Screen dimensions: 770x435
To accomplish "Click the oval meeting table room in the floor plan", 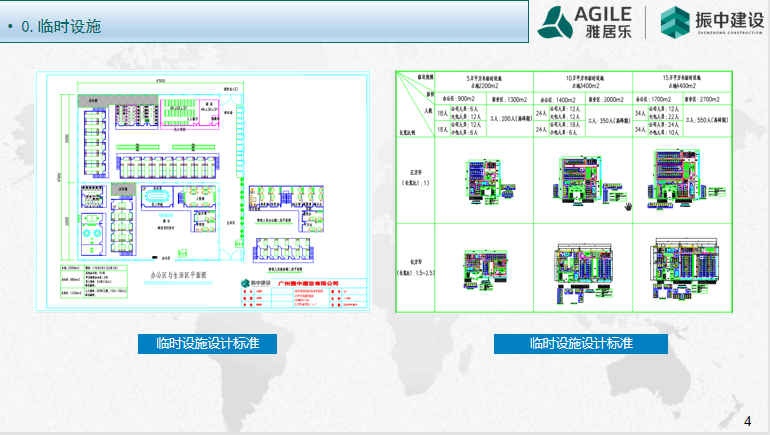I will [x=157, y=196].
